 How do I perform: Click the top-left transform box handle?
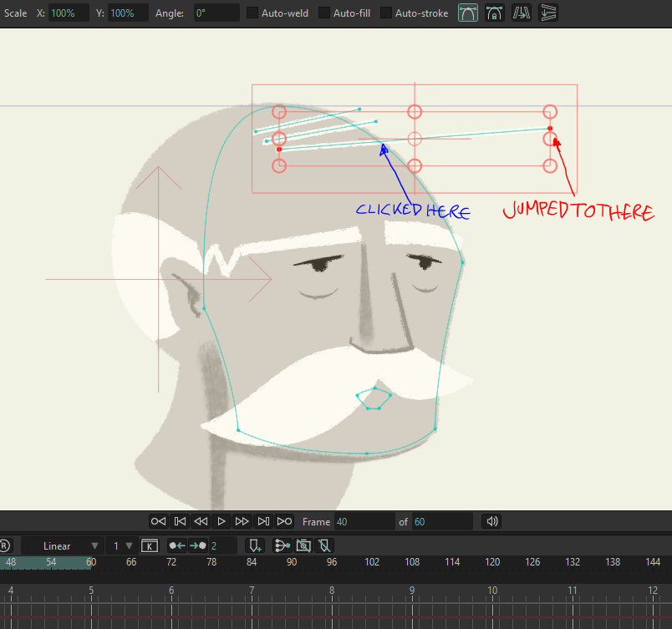point(279,112)
